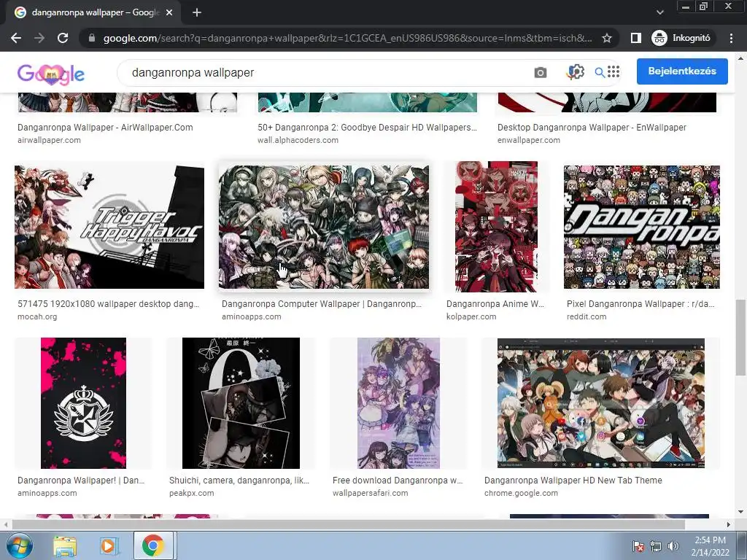Viewport: 747px width, 560px height.
Task: Click the volume speaker tray icon
Action: point(673,546)
